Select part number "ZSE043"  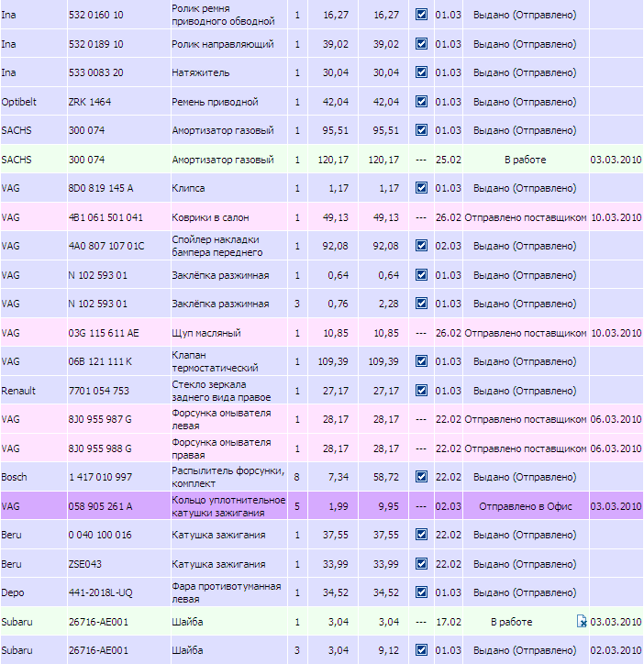coord(84,564)
